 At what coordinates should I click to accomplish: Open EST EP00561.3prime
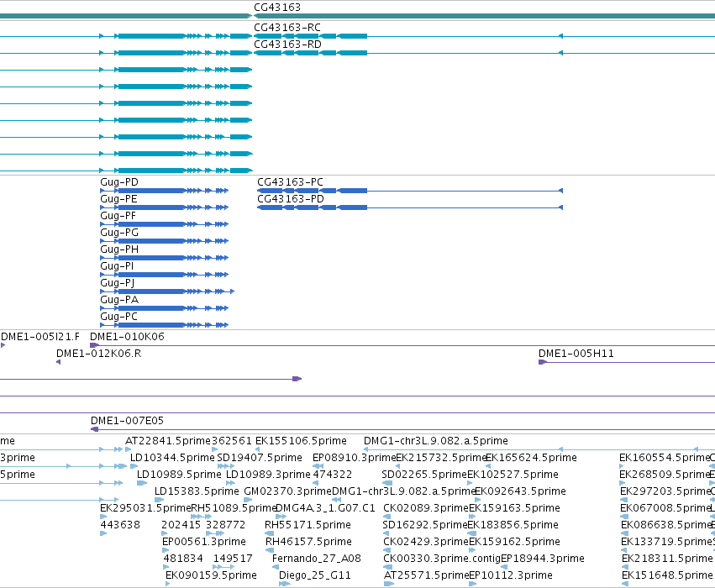pyautogui.click(x=204, y=542)
